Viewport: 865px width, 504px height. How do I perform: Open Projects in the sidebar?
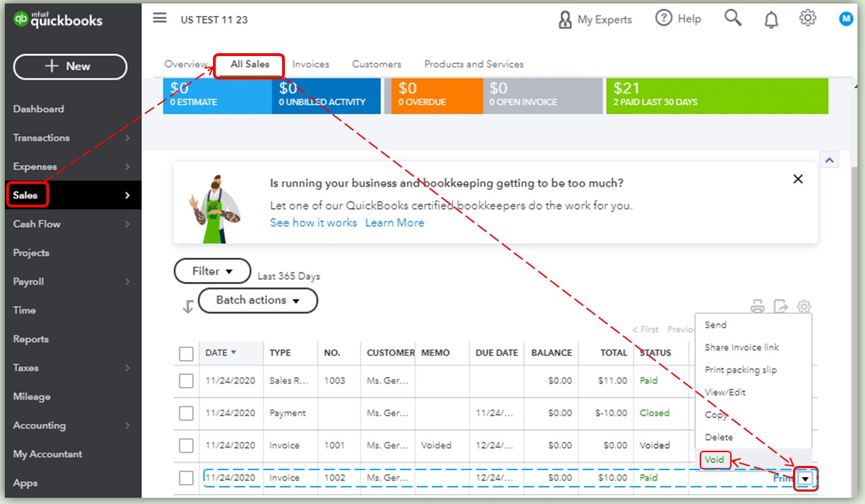[x=31, y=253]
